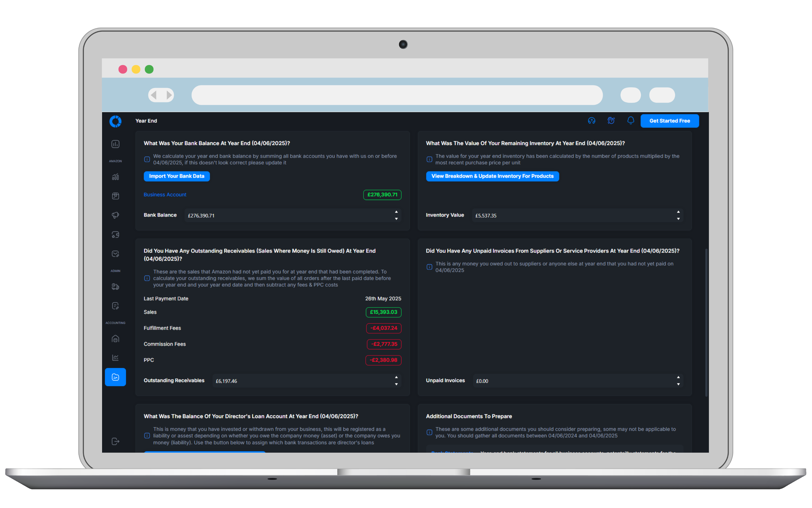Click the app logo in the sidebar
The image size is (812, 508).
pos(115,121)
